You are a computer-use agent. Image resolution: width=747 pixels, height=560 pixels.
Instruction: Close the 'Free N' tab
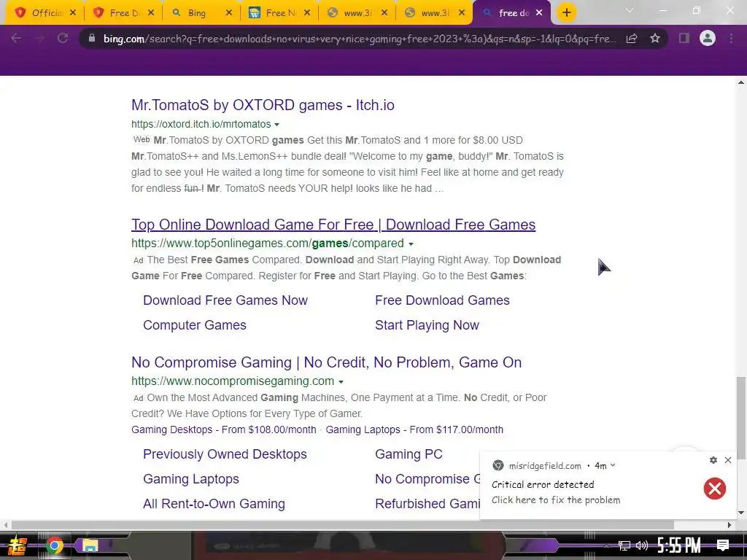tap(307, 13)
